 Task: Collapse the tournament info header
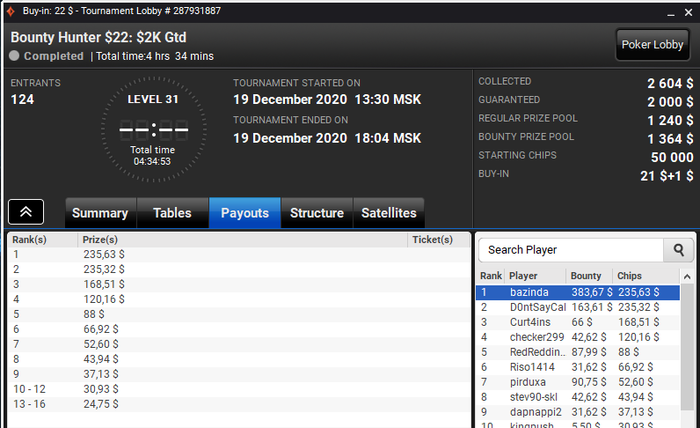pos(26,212)
